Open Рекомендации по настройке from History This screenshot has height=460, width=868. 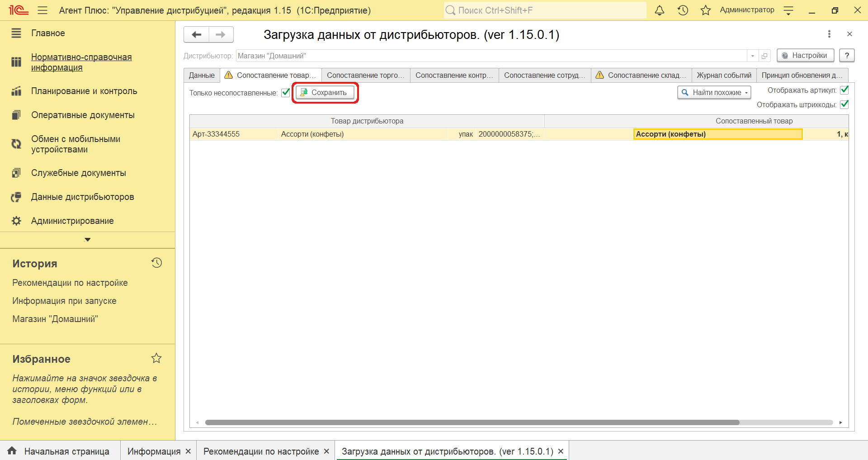pos(70,283)
